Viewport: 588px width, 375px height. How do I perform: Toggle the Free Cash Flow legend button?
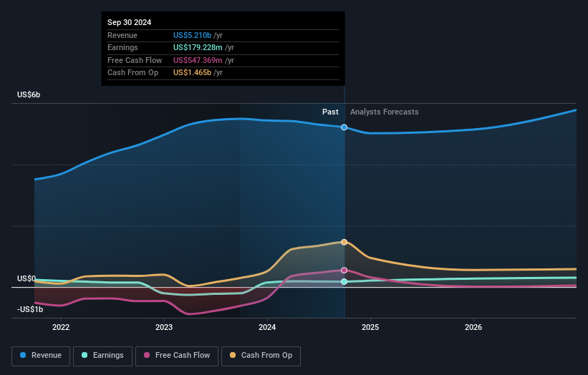click(x=177, y=356)
